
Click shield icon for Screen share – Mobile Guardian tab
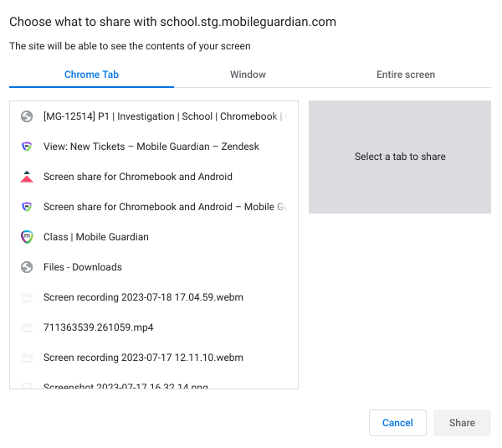point(27,207)
